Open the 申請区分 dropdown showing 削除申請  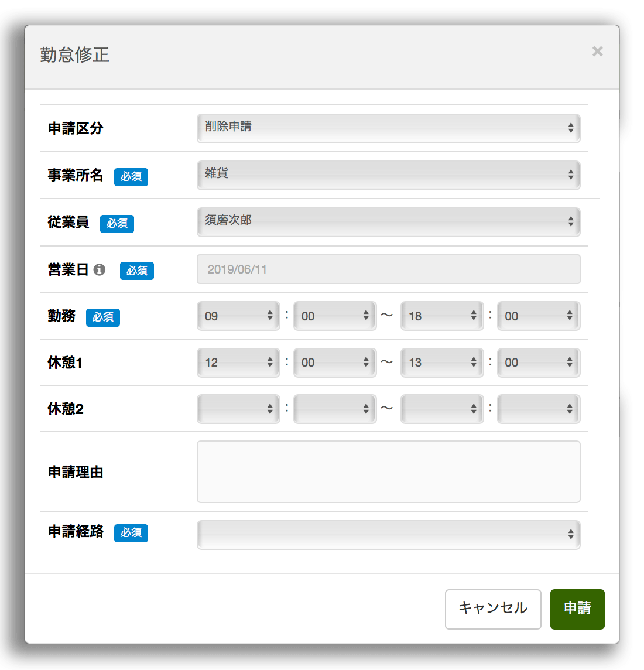388,128
